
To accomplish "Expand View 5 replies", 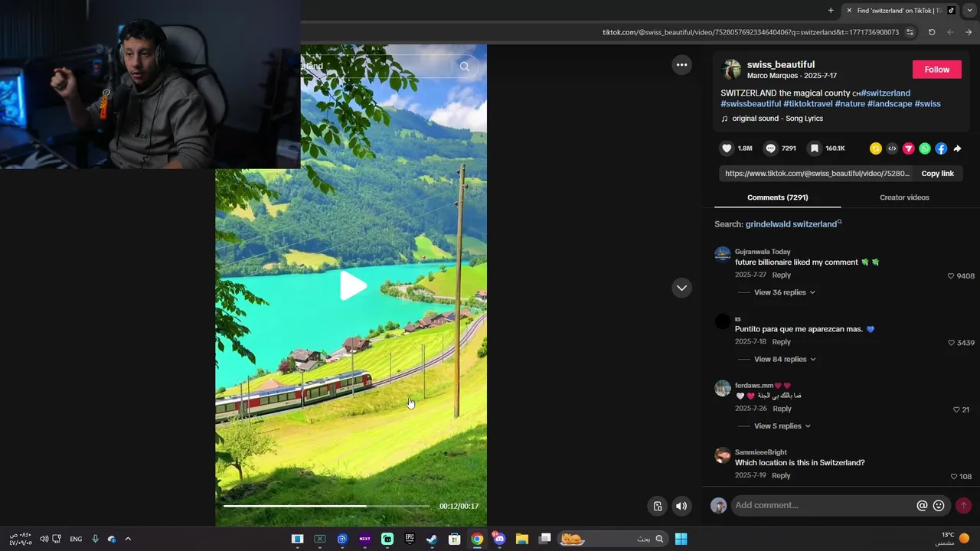I will point(782,425).
